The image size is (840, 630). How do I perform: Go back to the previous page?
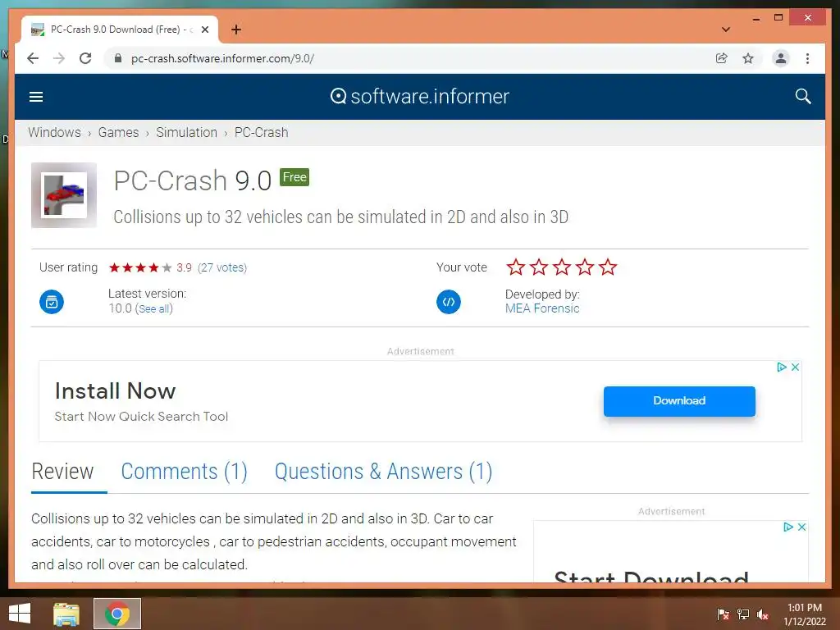pyautogui.click(x=33, y=58)
